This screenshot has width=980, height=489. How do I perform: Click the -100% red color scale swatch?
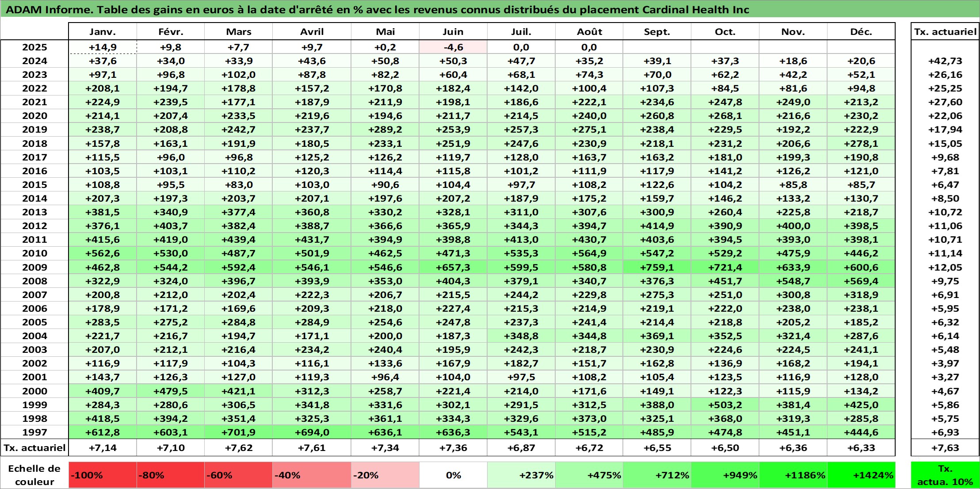pyautogui.click(x=103, y=475)
